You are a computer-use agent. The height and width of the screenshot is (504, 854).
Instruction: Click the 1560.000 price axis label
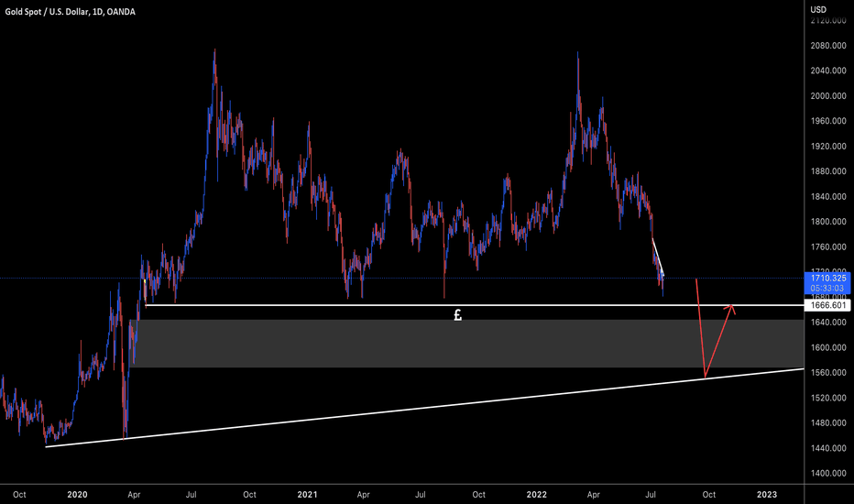coord(827,373)
